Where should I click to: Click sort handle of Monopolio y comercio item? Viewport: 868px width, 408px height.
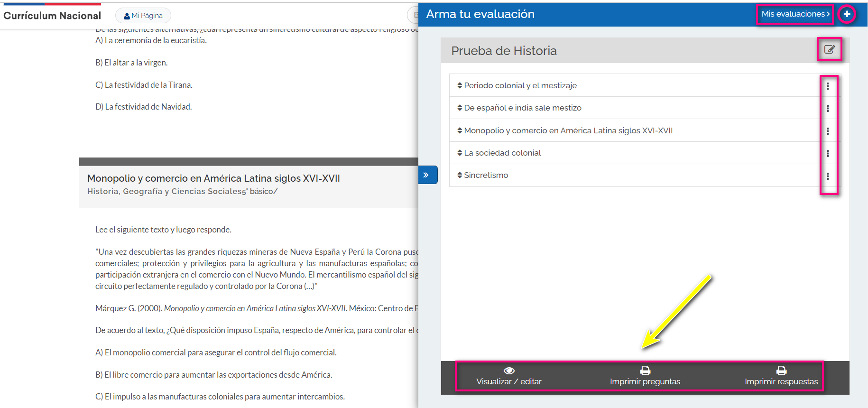pos(460,130)
